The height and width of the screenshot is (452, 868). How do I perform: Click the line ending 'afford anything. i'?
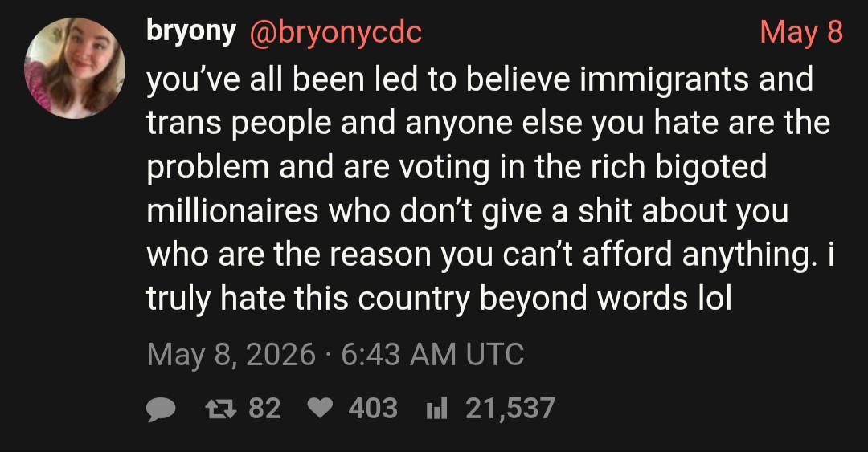click(x=490, y=255)
